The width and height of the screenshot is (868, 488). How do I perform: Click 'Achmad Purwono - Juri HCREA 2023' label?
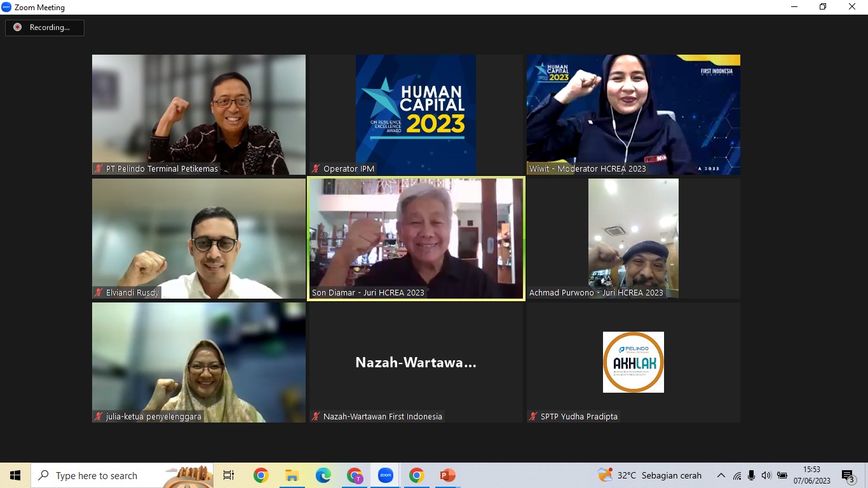point(596,293)
